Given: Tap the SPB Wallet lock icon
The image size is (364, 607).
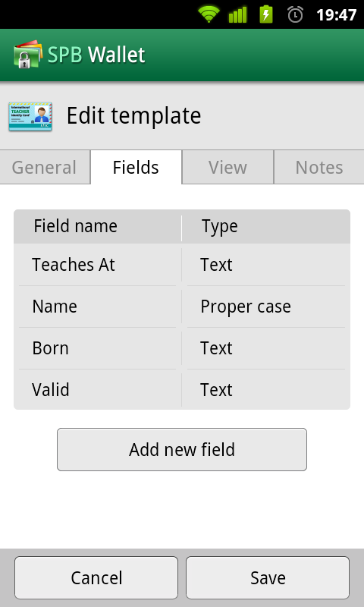Looking at the screenshot, I should (x=27, y=55).
